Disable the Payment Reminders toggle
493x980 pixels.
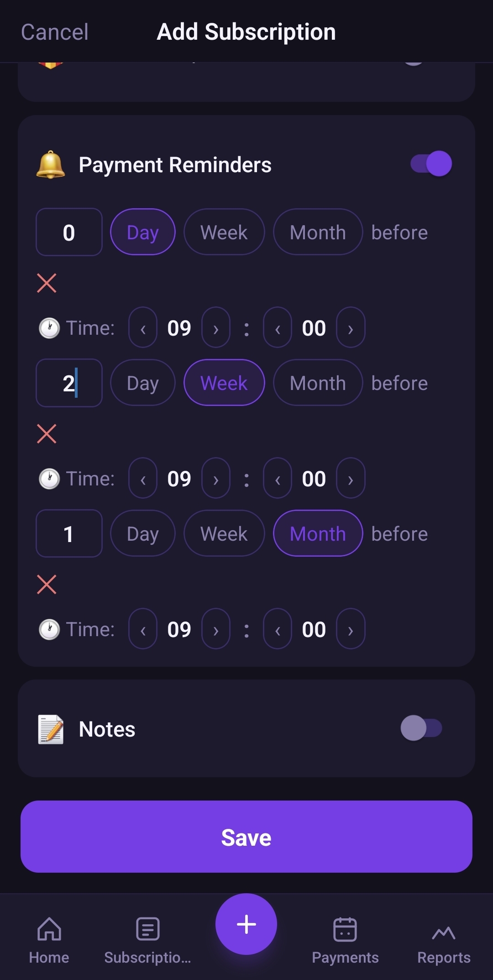pos(430,163)
